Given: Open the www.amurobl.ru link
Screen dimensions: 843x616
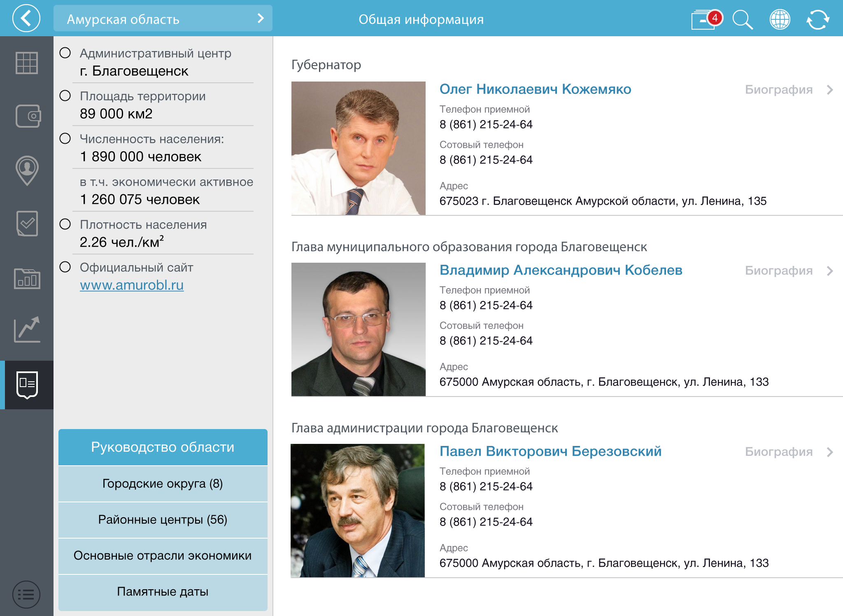Looking at the screenshot, I should click(x=132, y=285).
